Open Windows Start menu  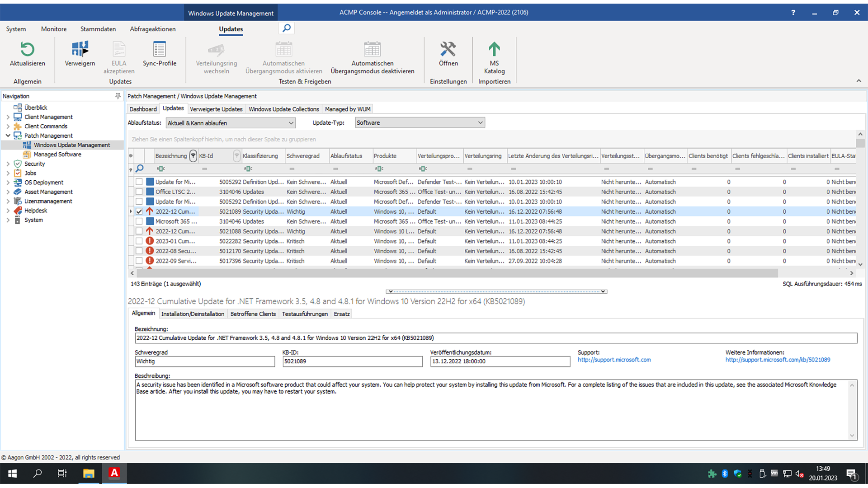click(13, 473)
